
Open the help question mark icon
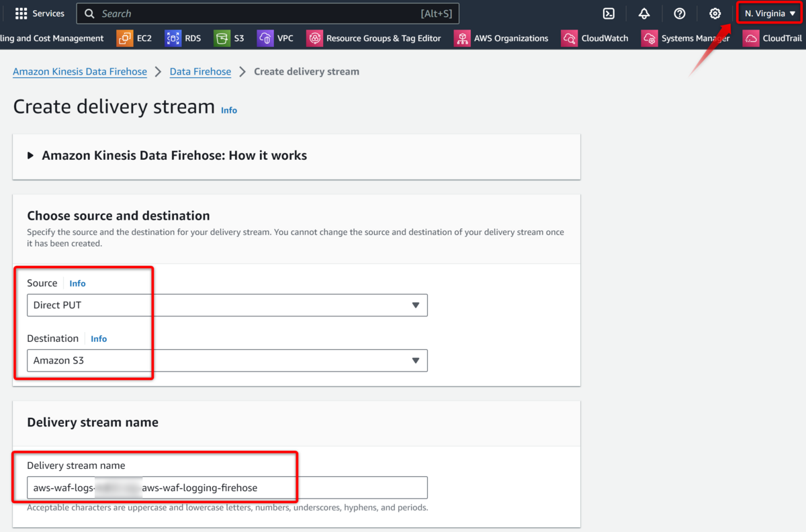point(680,13)
